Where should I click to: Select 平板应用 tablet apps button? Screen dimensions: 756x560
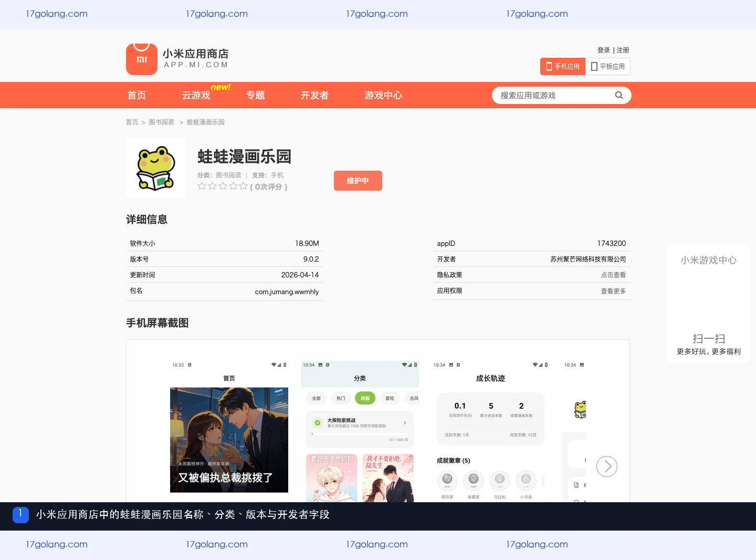tap(608, 66)
